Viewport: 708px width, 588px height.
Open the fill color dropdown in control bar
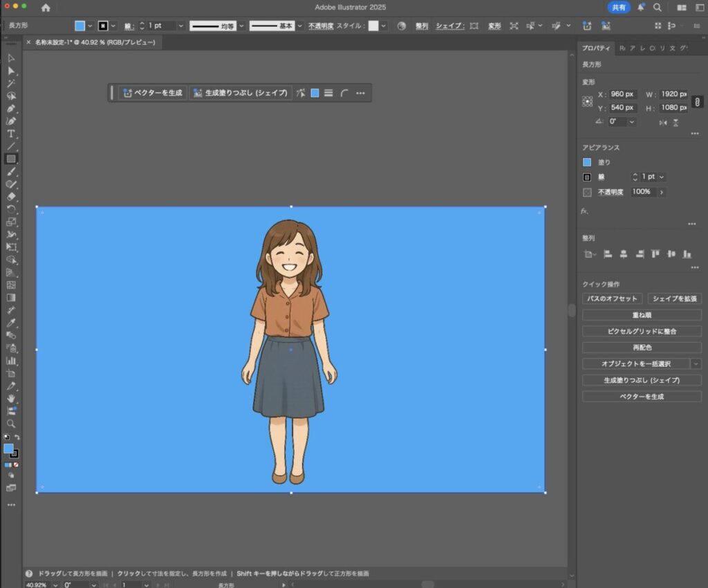click(x=90, y=26)
